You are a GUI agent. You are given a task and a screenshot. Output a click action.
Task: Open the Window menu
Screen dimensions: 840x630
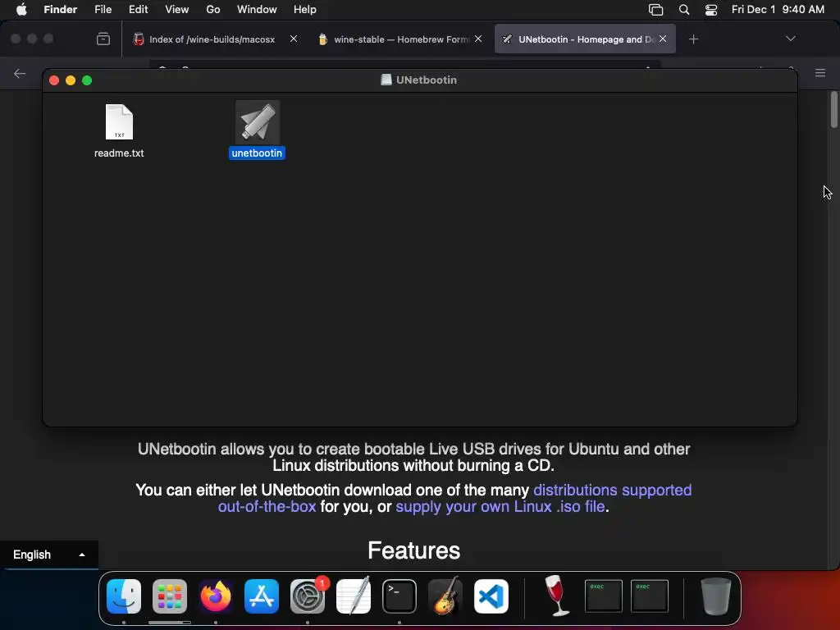click(x=257, y=10)
